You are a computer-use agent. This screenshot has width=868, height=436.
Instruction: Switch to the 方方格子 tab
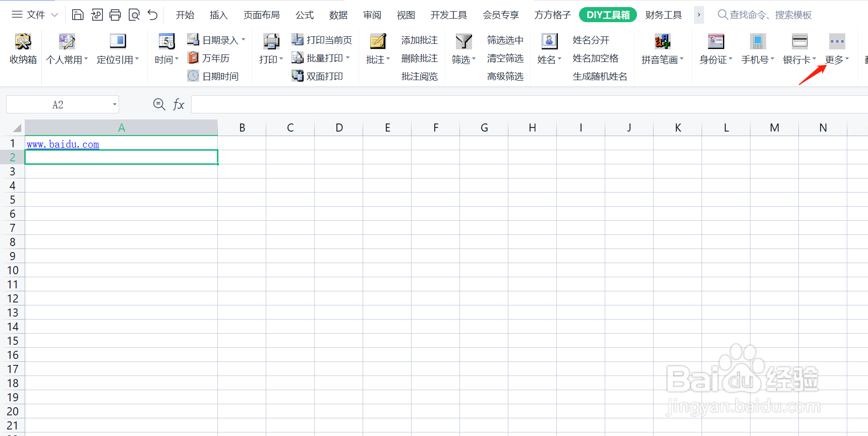[552, 15]
